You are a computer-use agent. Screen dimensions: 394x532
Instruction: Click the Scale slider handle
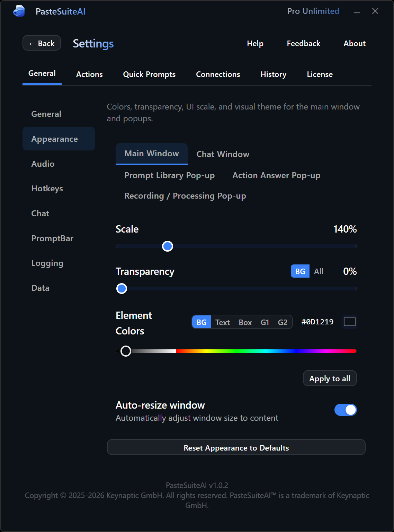point(168,246)
